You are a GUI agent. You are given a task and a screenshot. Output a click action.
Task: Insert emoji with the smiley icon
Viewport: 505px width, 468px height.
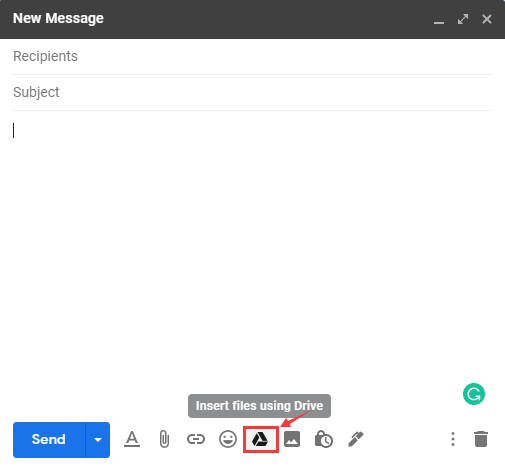coord(228,439)
